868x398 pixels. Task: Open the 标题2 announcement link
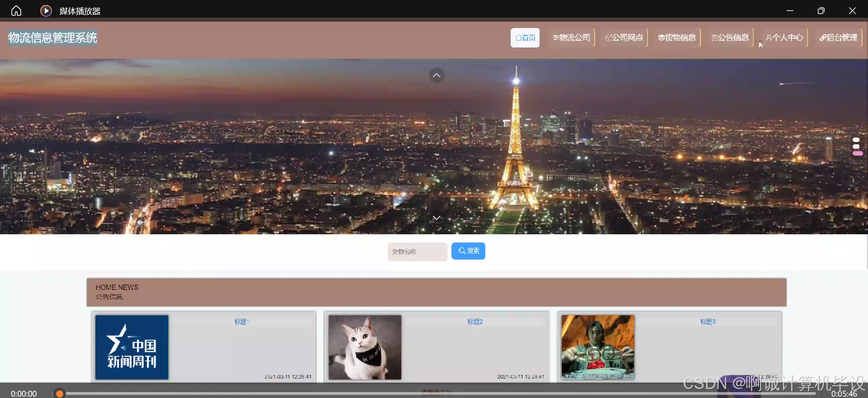point(475,322)
